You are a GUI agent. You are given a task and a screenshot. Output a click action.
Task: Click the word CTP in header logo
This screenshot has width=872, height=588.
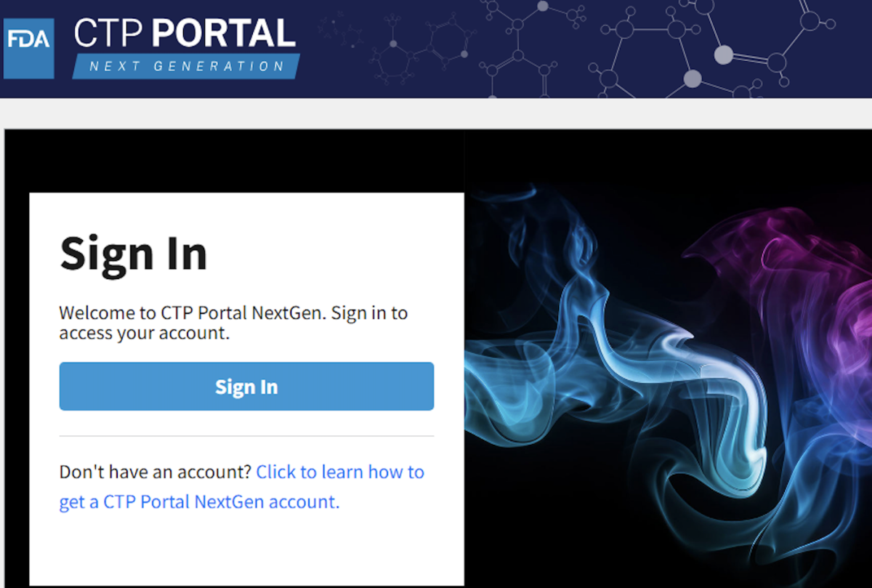pos(111,34)
